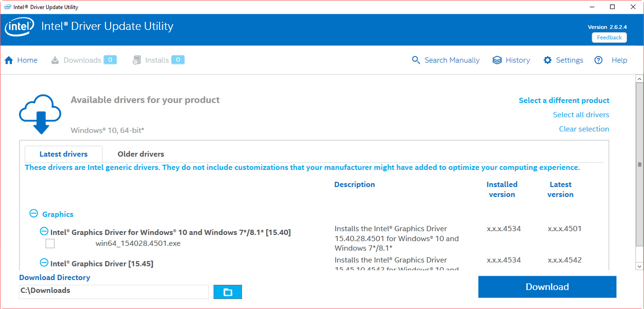Click the Feedback button
This screenshot has height=309, width=644.
coord(609,37)
